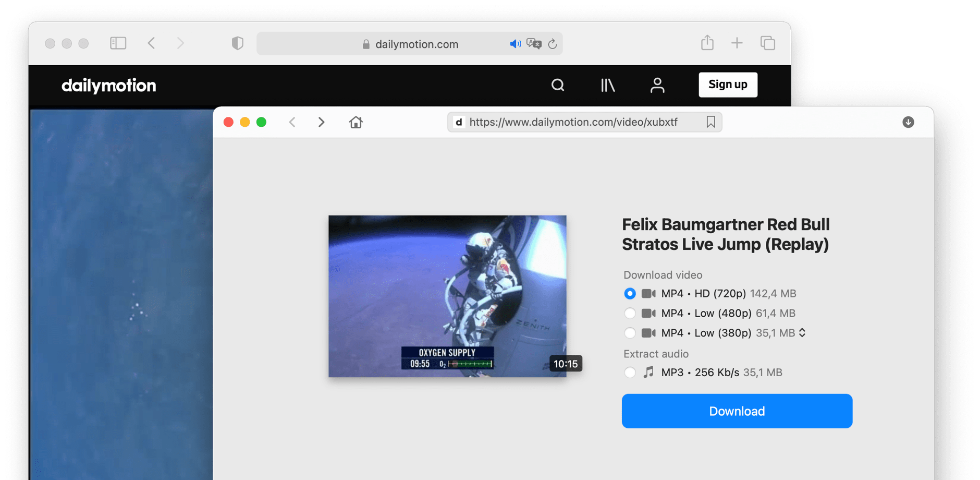Click the Sign up button
The image size is (980, 480).
pos(728,85)
